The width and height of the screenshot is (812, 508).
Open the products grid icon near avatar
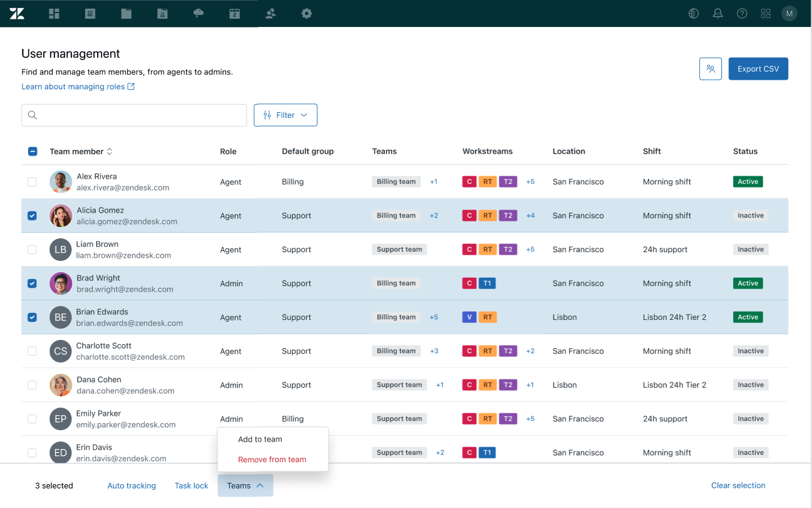[766, 13]
